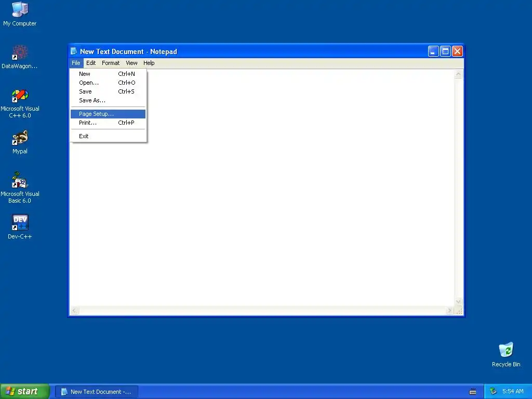This screenshot has width=532, height=399.
Task: Click the vertical scrollbar up arrow
Action: (458, 74)
